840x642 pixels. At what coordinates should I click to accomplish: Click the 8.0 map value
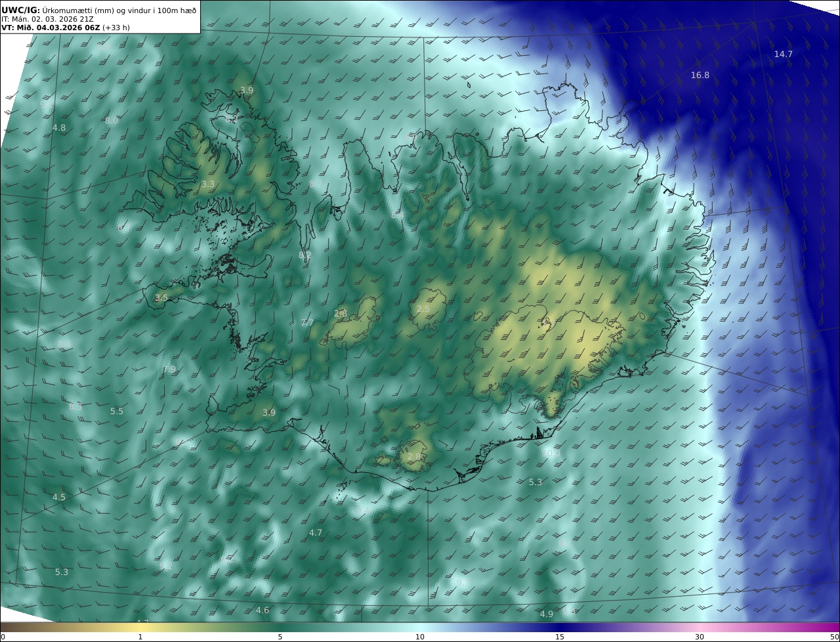click(112, 120)
